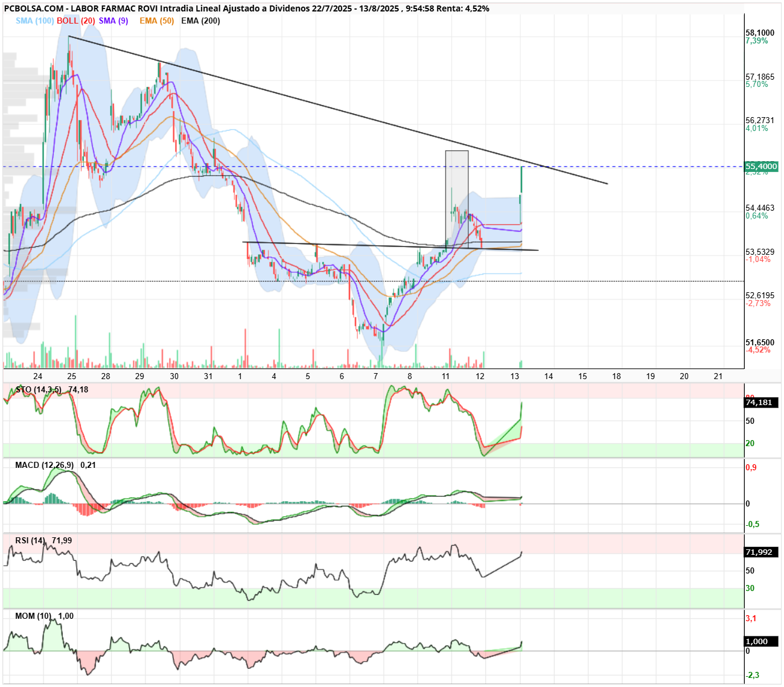
Task: Select date 25 on the time axis
Action: [72, 376]
